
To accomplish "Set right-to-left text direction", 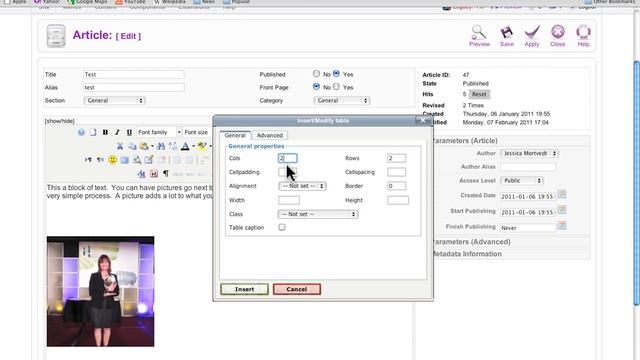I will (x=100, y=160).
